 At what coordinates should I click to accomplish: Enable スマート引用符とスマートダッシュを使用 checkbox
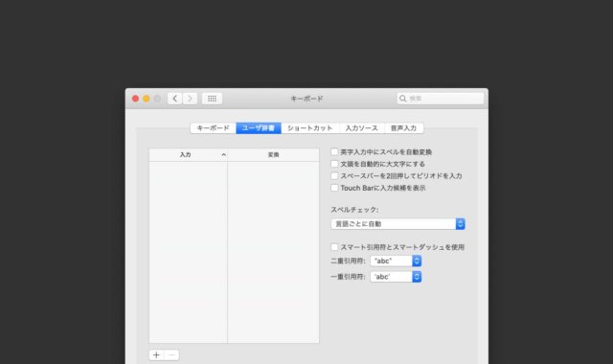tap(334, 247)
